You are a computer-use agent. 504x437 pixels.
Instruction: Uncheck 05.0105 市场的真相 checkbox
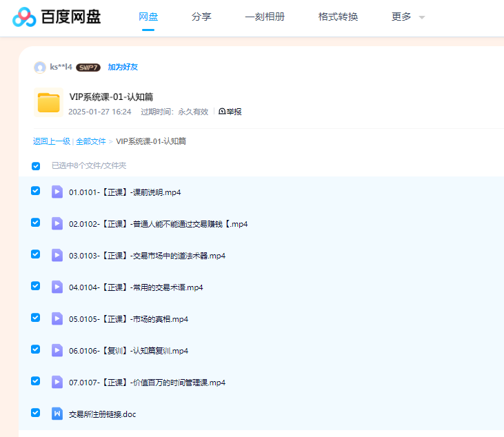pos(35,318)
